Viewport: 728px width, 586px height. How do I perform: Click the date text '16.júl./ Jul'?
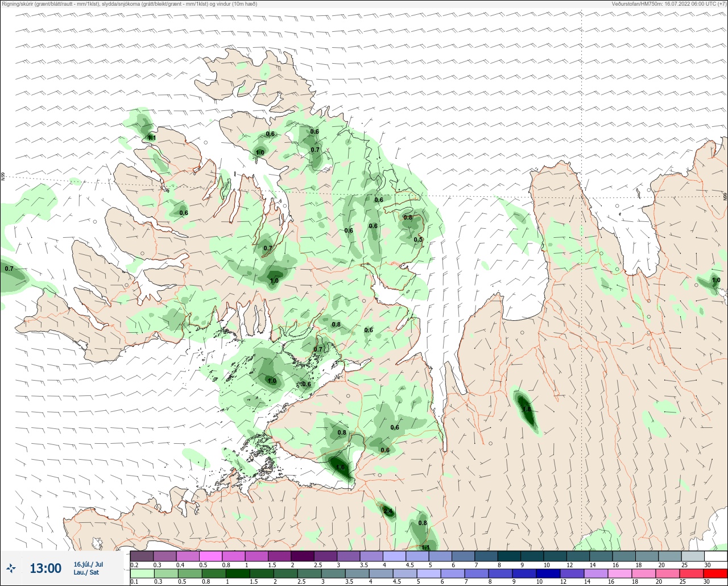click(x=88, y=564)
